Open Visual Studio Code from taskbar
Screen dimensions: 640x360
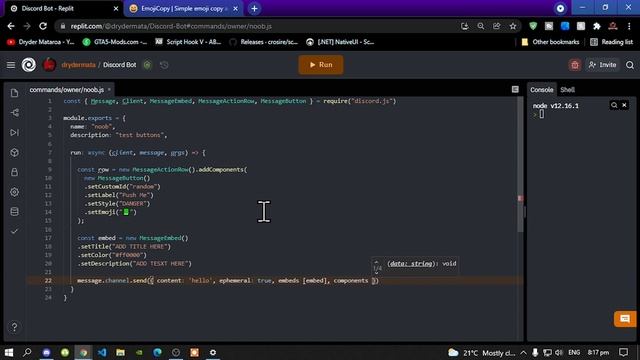point(102,352)
